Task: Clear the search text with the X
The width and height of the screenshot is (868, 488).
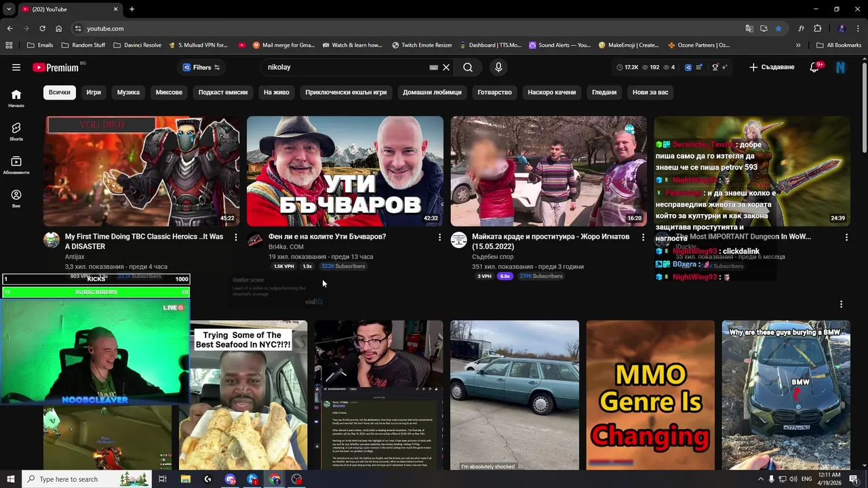Action: [x=446, y=67]
